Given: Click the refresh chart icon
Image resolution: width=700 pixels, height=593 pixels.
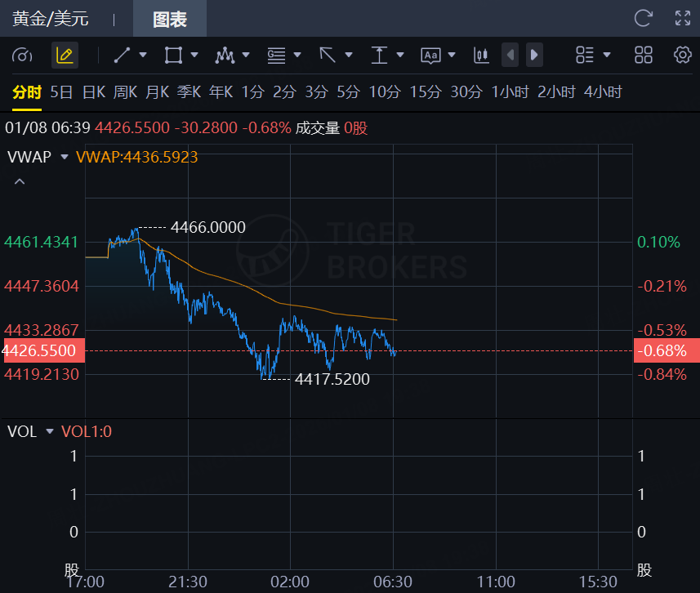Looking at the screenshot, I should 644,19.
